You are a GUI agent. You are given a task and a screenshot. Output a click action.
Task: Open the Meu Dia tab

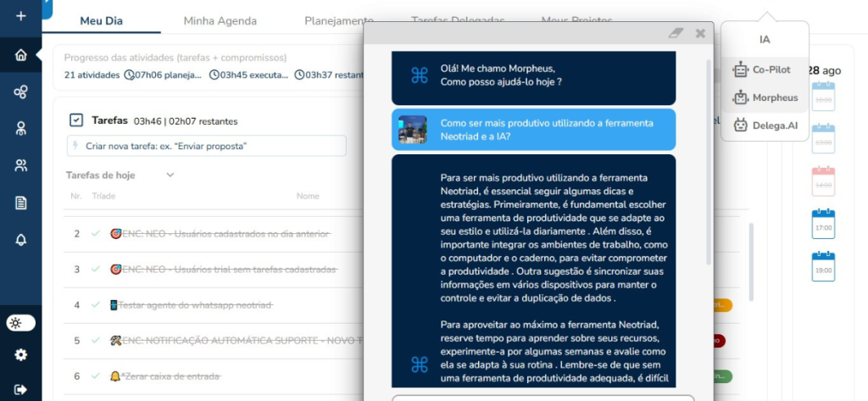(x=102, y=20)
